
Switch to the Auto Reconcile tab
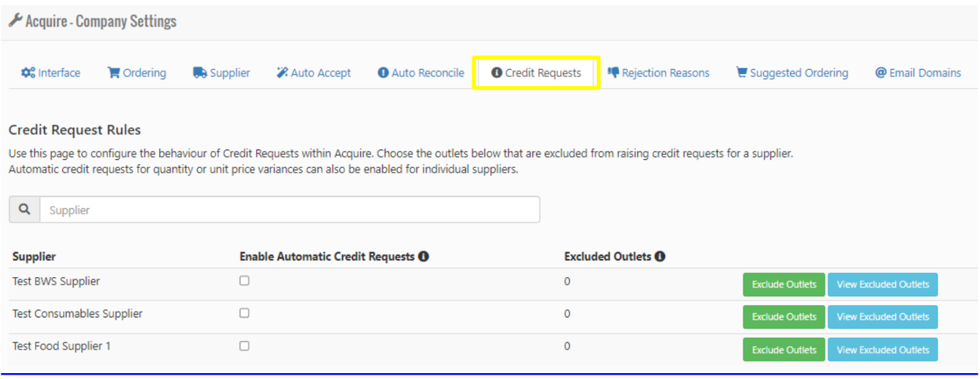coord(421,73)
